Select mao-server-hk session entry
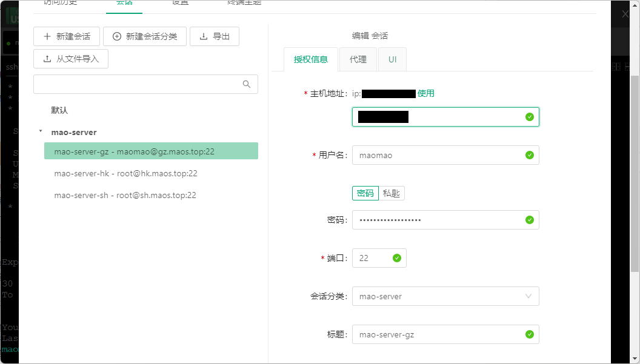This screenshot has width=640, height=364. pos(125,173)
